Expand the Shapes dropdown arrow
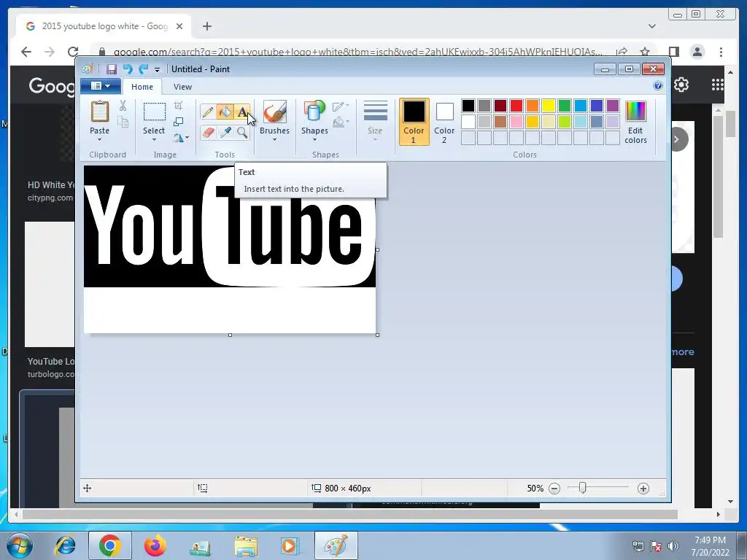The height and width of the screenshot is (560, 747). point(314,140)
